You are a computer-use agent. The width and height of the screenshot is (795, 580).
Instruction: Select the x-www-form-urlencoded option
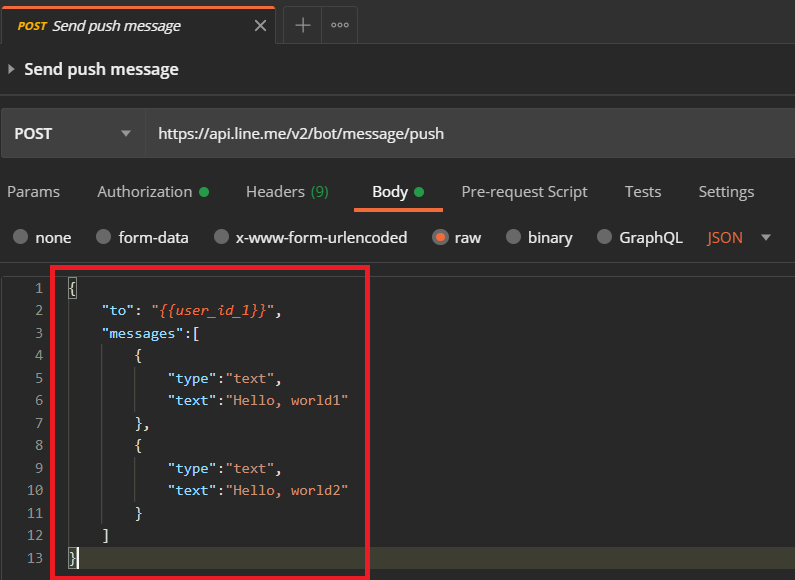pos(310,237)
